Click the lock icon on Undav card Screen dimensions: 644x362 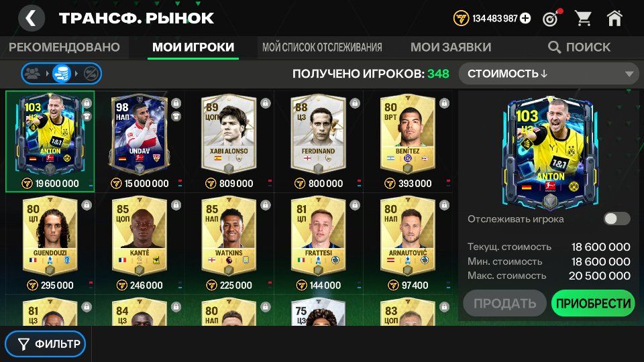[x=176, y=103]
